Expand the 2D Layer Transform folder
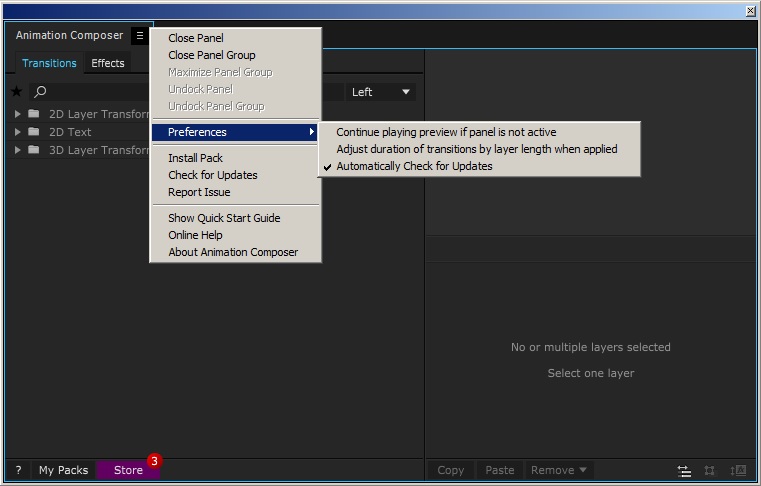This screenshot has height=486, width=761. [17, 114]
